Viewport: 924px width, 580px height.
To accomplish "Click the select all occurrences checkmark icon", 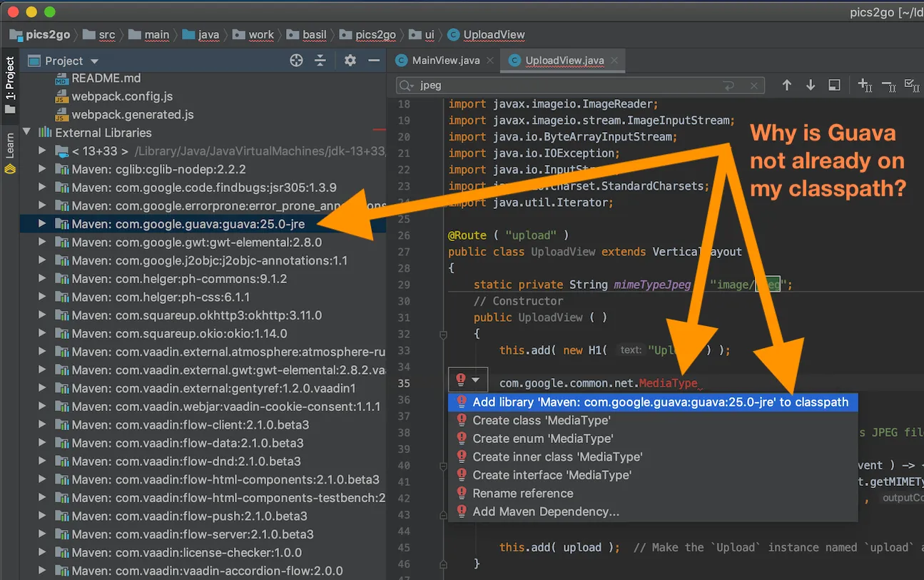I will pyautogui.click(x=911, y=85).
